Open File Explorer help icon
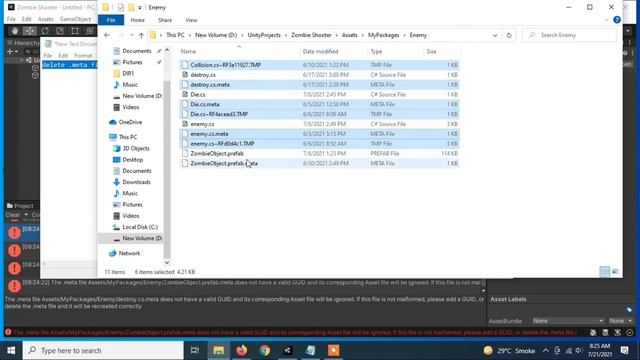This screenshot has width=640, height=360. 617,20
